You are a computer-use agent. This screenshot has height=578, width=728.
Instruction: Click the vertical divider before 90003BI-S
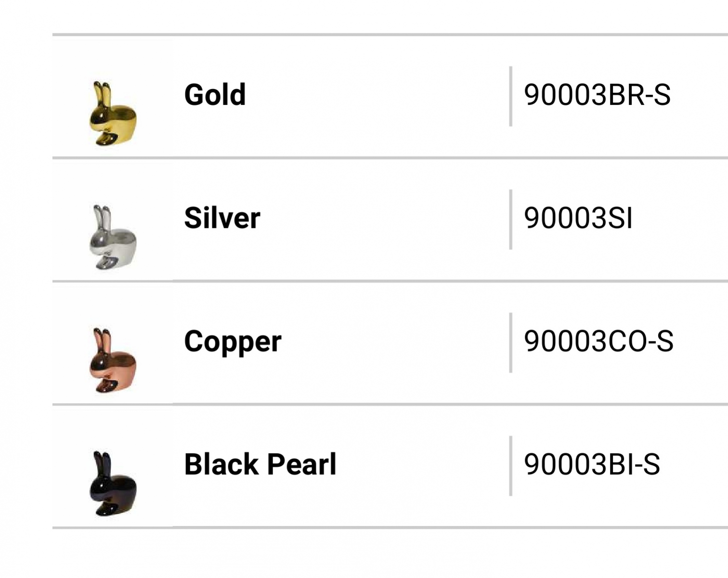pos(510,466)
